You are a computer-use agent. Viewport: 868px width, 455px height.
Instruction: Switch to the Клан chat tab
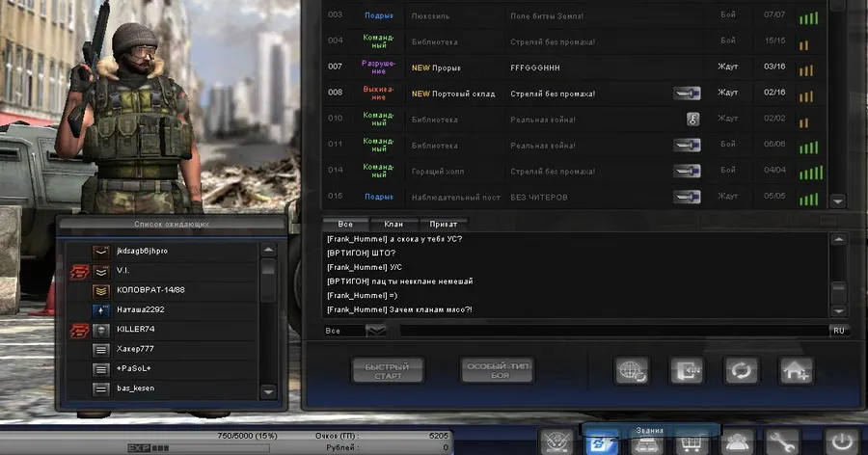(393, 225)
